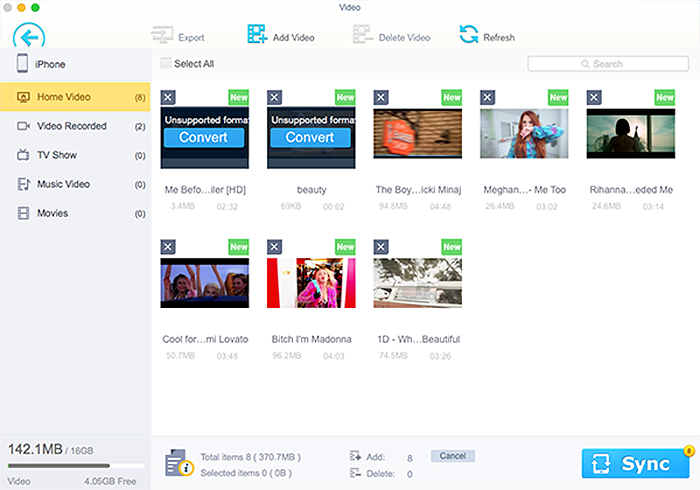Select 'Rihanna...eded Me' video thumbnail
This screenshot has width=700, height=490.
631,134
